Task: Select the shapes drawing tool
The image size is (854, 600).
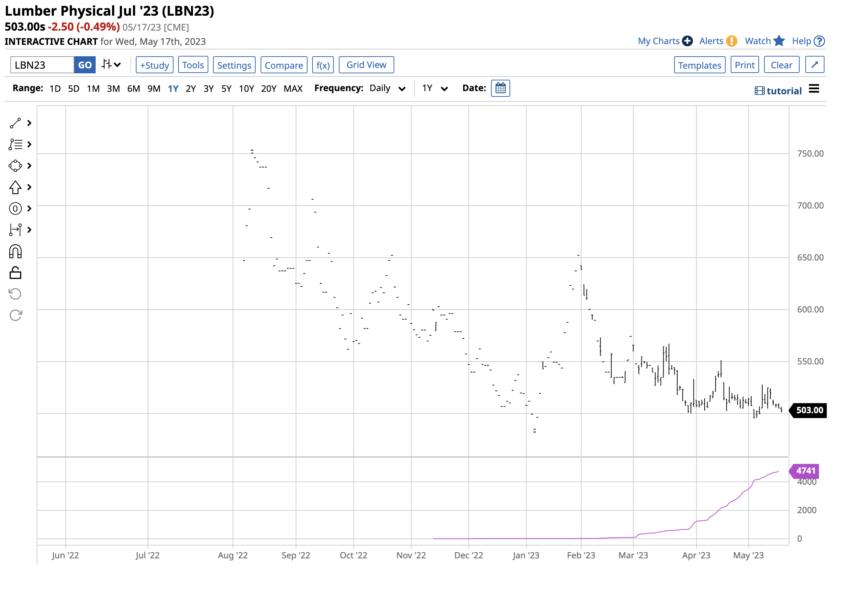Action: [13, 165]
